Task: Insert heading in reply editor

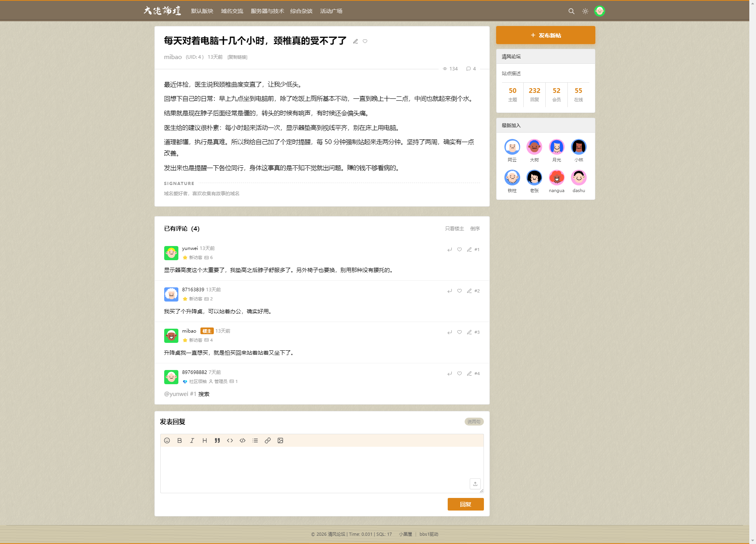Action: point(205,440)
